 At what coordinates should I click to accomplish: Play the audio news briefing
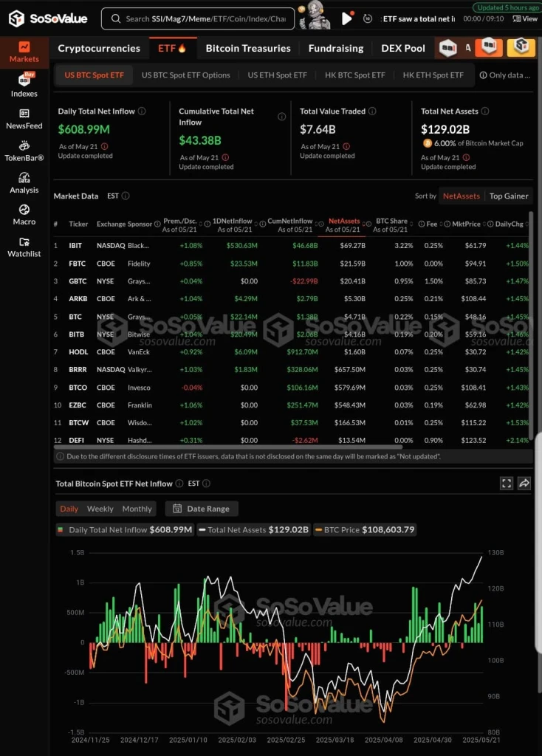point(347,18)
